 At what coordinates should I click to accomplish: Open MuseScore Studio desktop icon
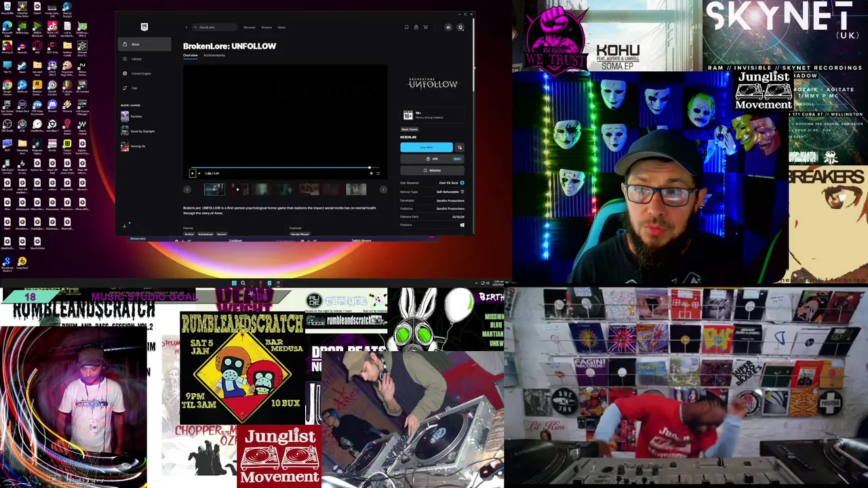7,264
